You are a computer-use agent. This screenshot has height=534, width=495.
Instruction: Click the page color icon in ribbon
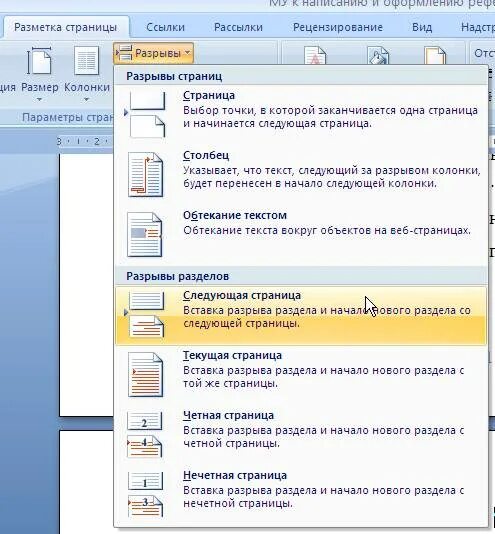tap(378, 56)
